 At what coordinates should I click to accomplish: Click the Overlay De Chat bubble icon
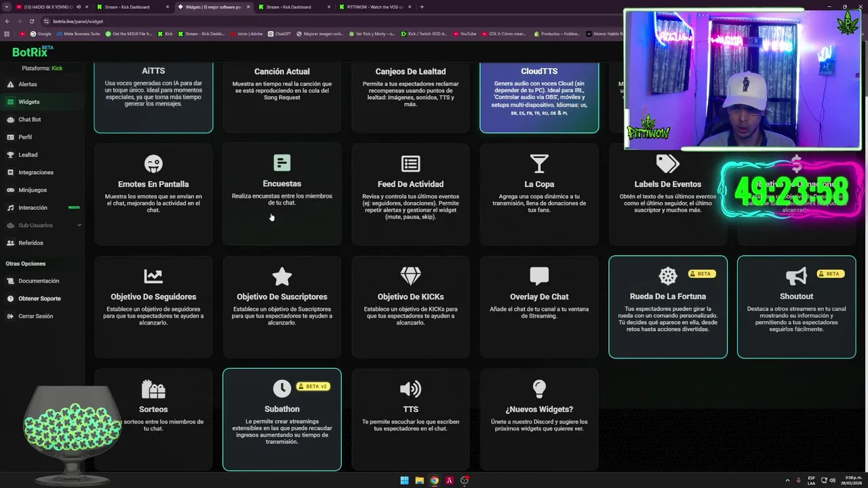click(539, 276)
